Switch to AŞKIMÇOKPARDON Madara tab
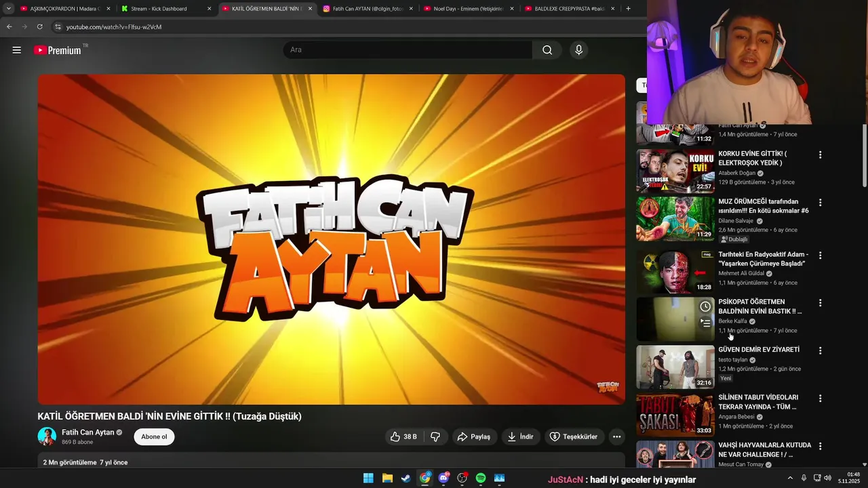This screenshot has height=488, width=868. pos(65,9)
